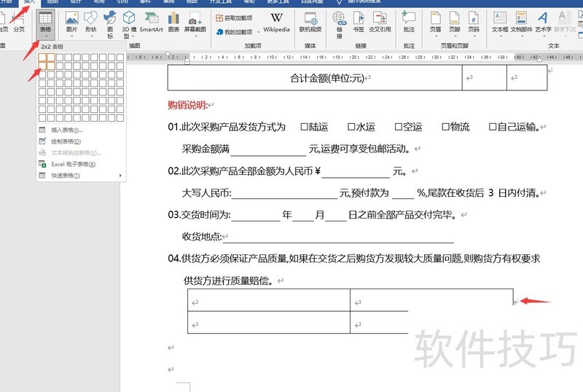
Task: Expand the dropdown arrow under 图片
Action: (71, 36)
